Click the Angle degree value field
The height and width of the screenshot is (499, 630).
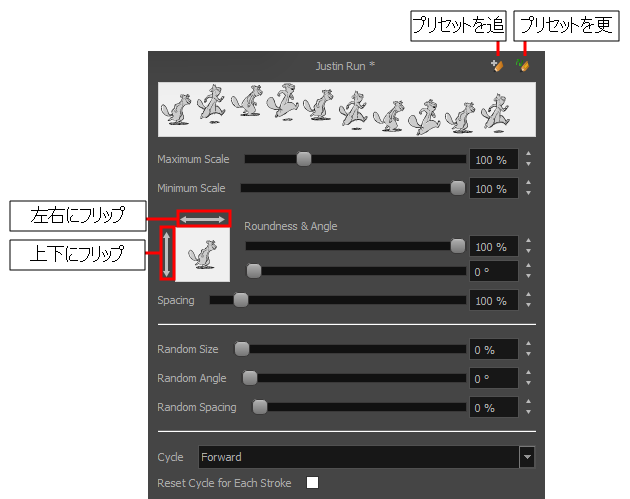[494, 272]
